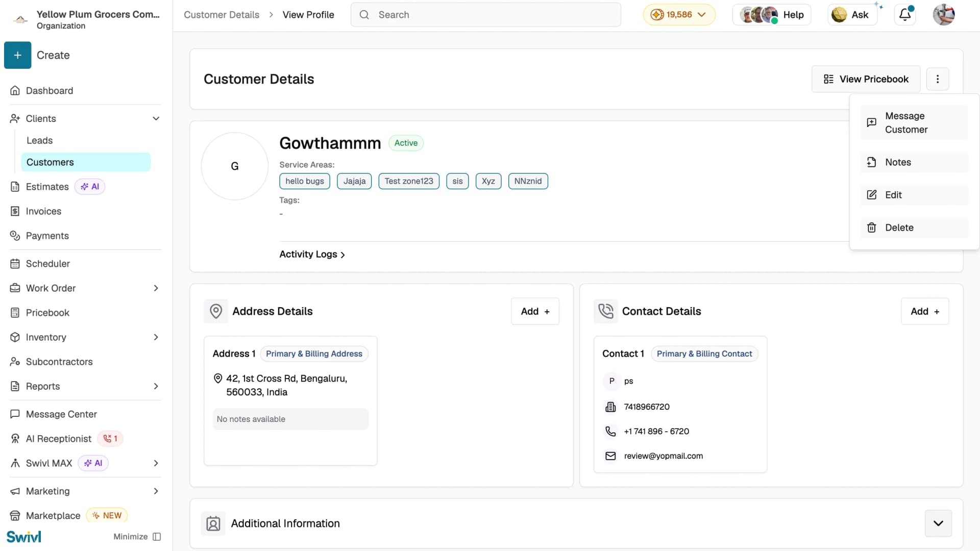Open the Scheduler calendar icon in sidebar
This screenshot has width=980, height=551.
click(x=15, y=264)
